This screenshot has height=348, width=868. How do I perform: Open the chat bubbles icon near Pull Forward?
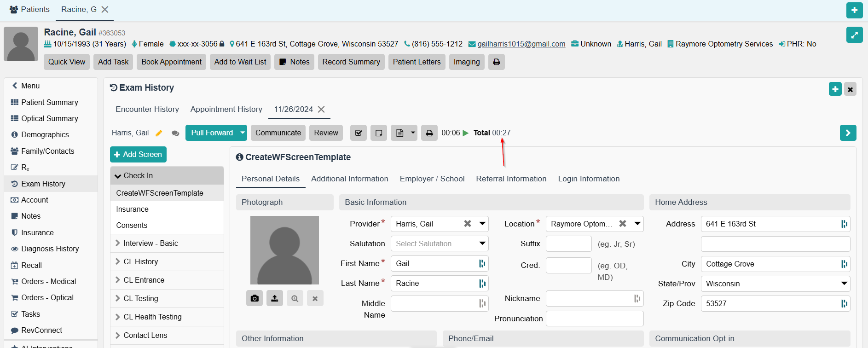tap(175, 133)
